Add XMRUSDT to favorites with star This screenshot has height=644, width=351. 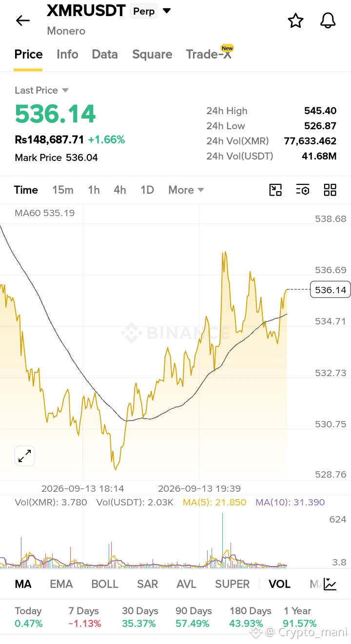[295, 20]
